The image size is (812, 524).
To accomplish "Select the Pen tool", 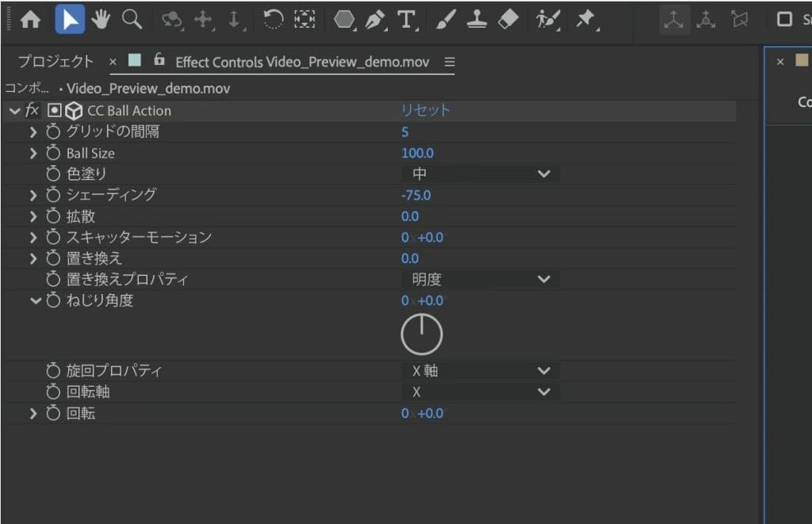I will (x=376, y=20).
